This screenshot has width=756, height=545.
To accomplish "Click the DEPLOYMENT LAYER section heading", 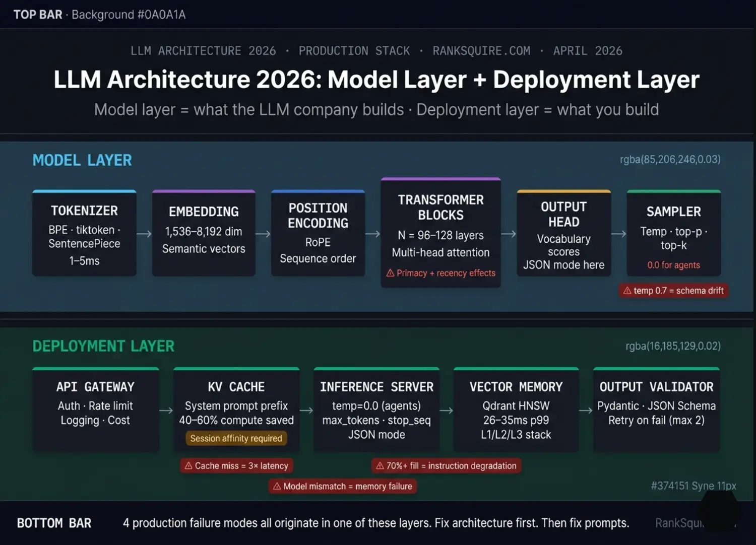I will (x=103, y=346).
